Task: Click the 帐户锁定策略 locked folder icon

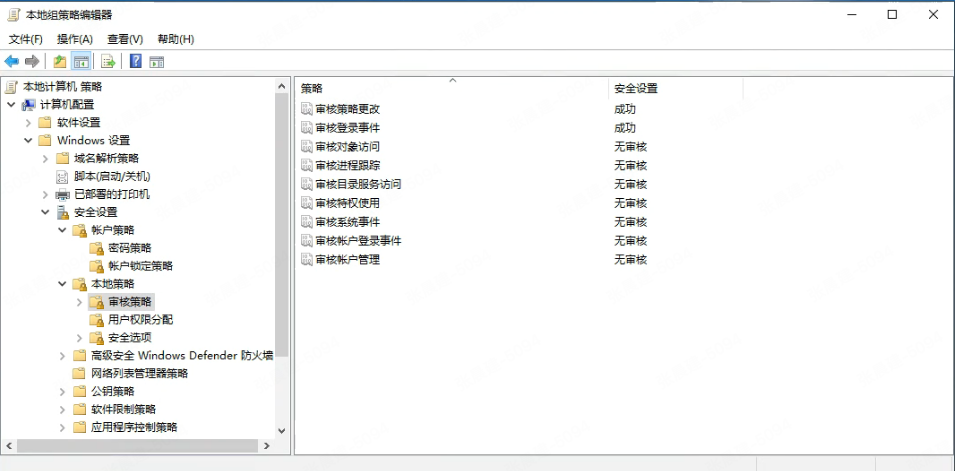Action: pyautogui.click(x=96, y=266)
